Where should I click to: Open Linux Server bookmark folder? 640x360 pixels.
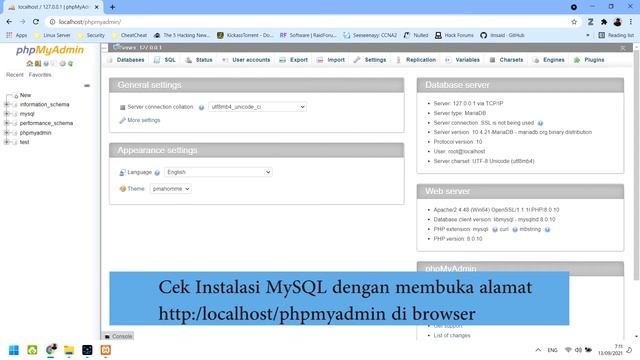(x=52, y=36)
